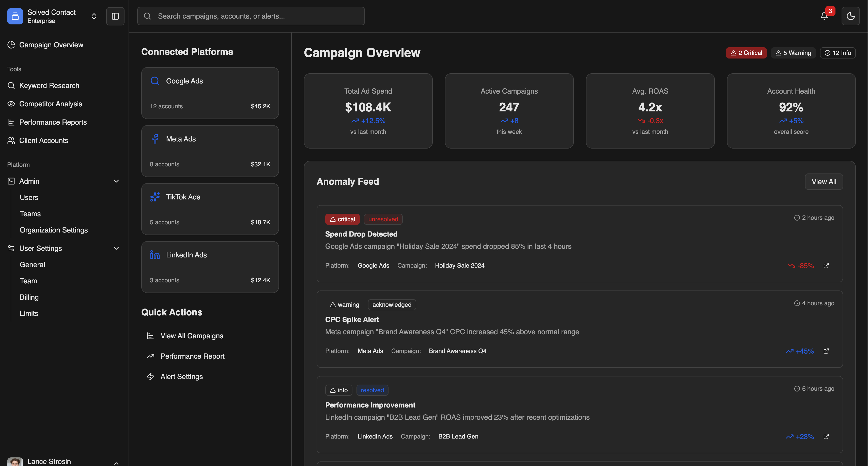Filter by the 2 Critical badge
868x466 pixels.
pos(746,53)
